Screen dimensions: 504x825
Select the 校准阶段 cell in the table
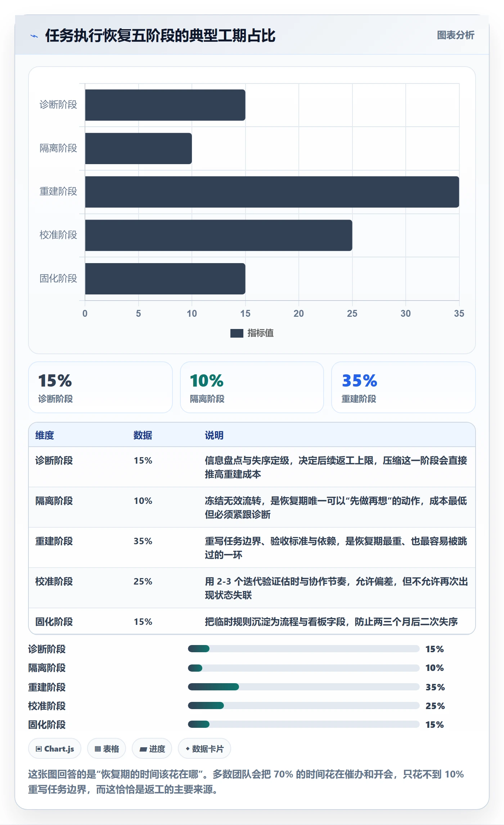[x=54, y=581]
